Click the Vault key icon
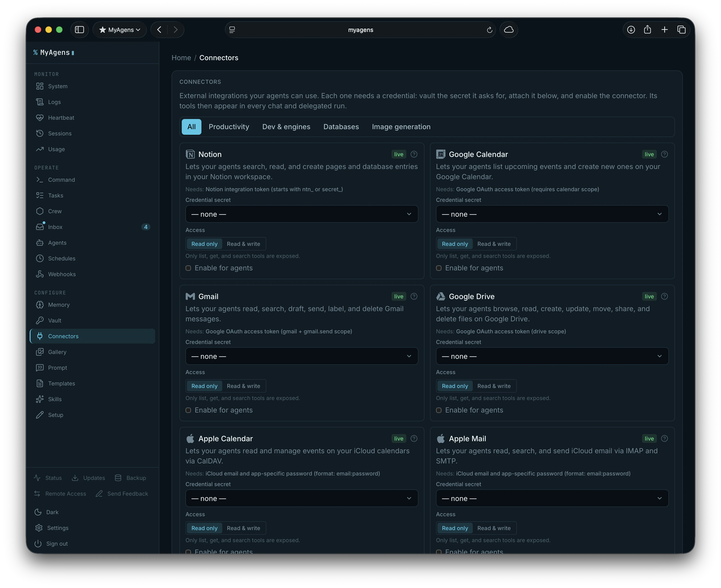This screenshot has height=588, width=721. 40,320
